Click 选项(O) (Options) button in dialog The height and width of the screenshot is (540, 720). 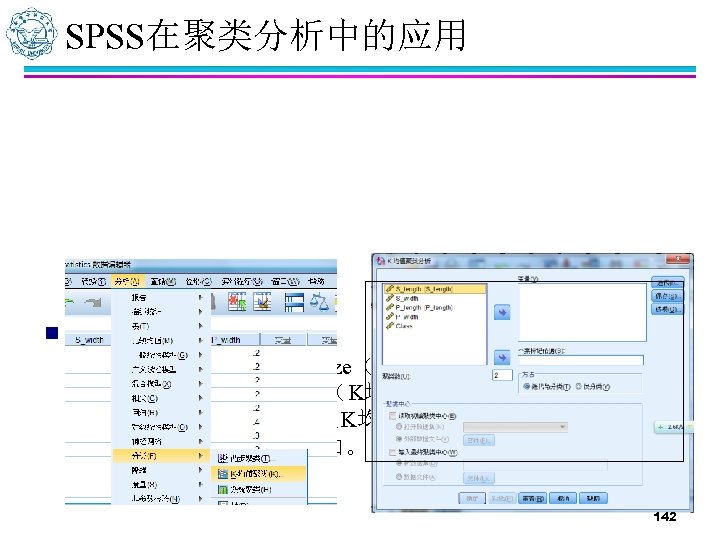pos(667,309)
